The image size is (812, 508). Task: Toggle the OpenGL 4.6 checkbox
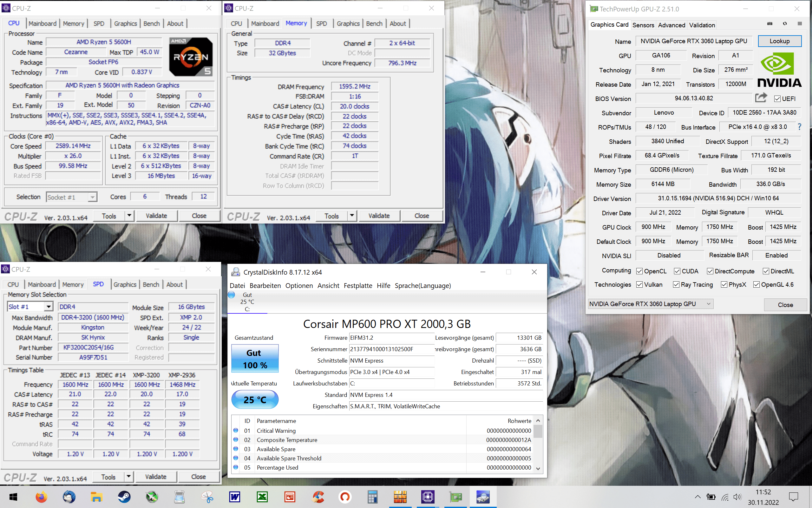pyautogui.click(x=756, y=284)
